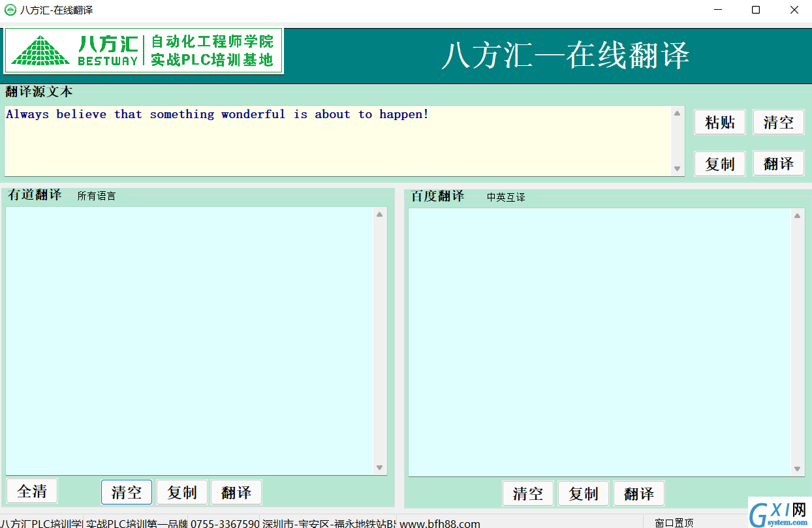This screenshot has width=812, height=528.
Task: Click inside the 有道翻译 result box
Action: (189, 341)
